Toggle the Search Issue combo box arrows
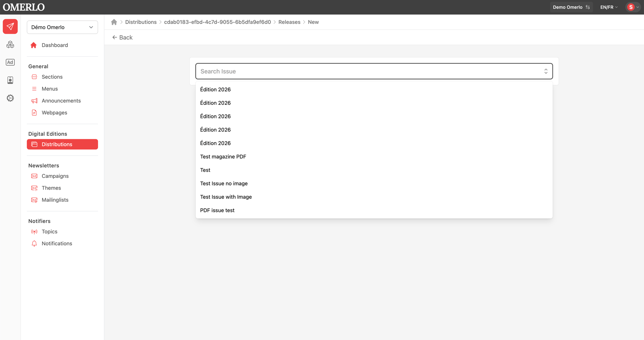The height and width of the screenshot is (340, 644). point(546,71)
